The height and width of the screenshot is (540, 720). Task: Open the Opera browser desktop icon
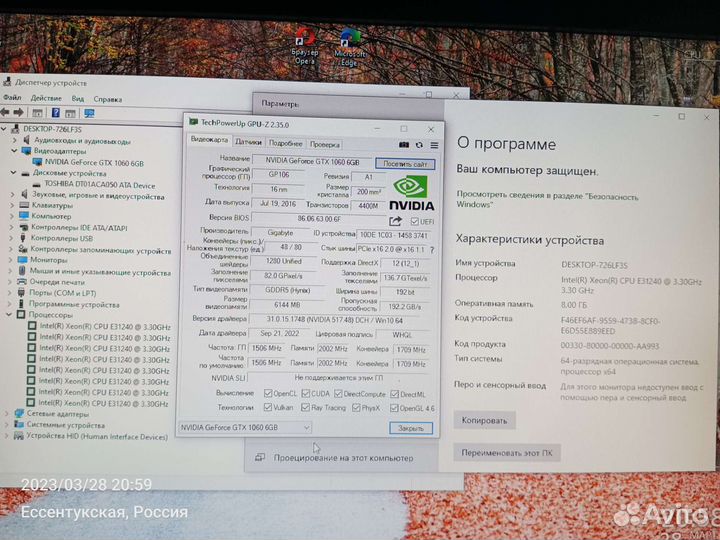[x=305, y=45]
